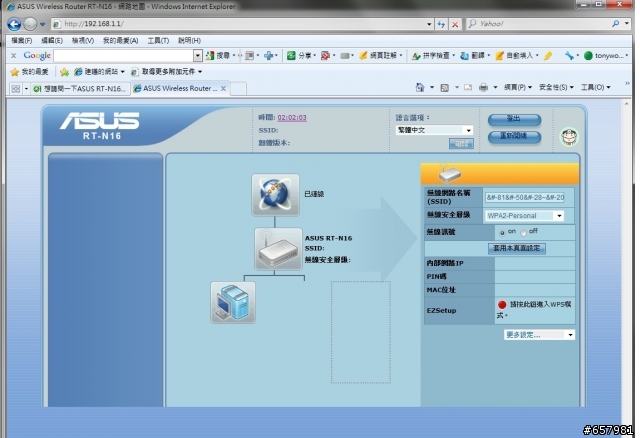Open the 工具(T) tools menu
This screenshot has width=640, height=438.
pyautogui.click(x=158, y=40)
